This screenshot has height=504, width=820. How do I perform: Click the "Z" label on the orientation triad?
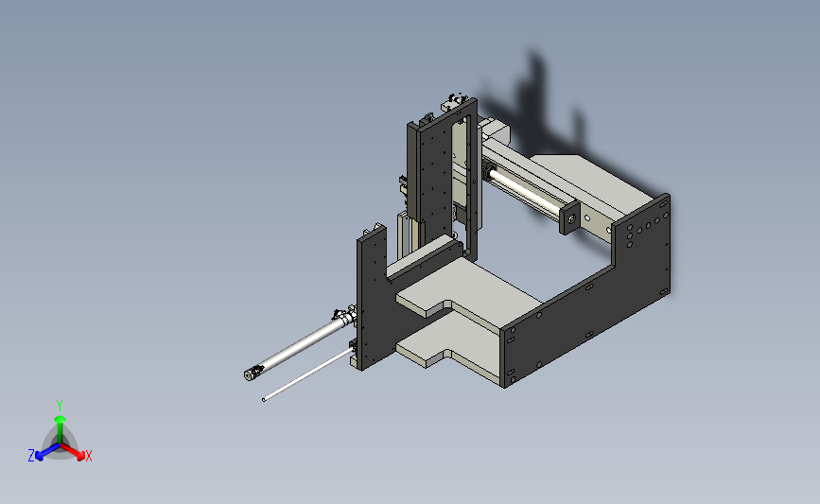(x=31, y=456)
